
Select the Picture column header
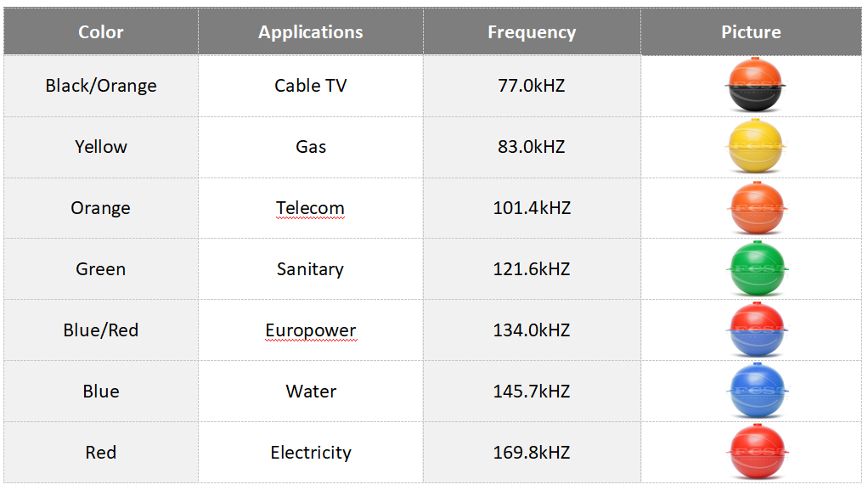[751, 32]
